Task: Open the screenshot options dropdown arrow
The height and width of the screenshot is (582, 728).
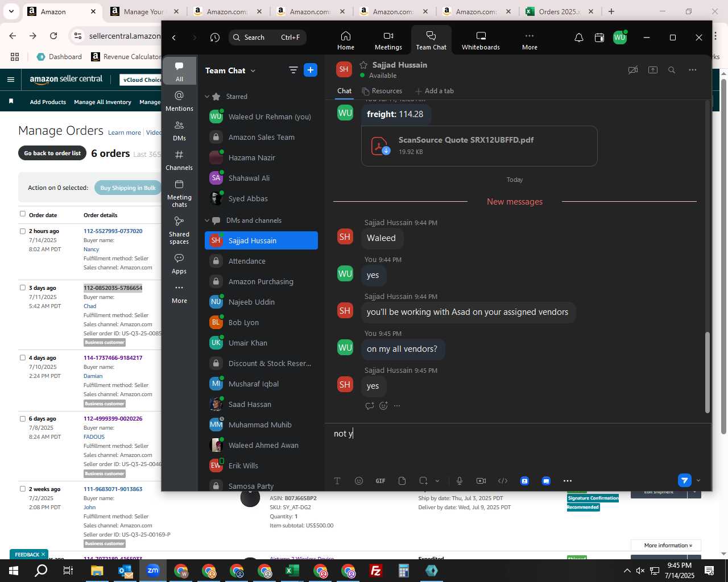Action: coord(437,481)
